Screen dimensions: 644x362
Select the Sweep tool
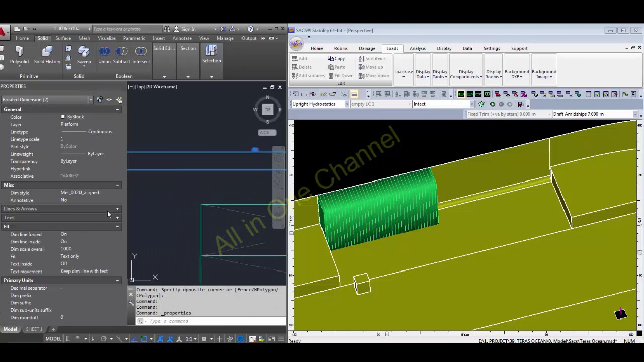(84, 55)
